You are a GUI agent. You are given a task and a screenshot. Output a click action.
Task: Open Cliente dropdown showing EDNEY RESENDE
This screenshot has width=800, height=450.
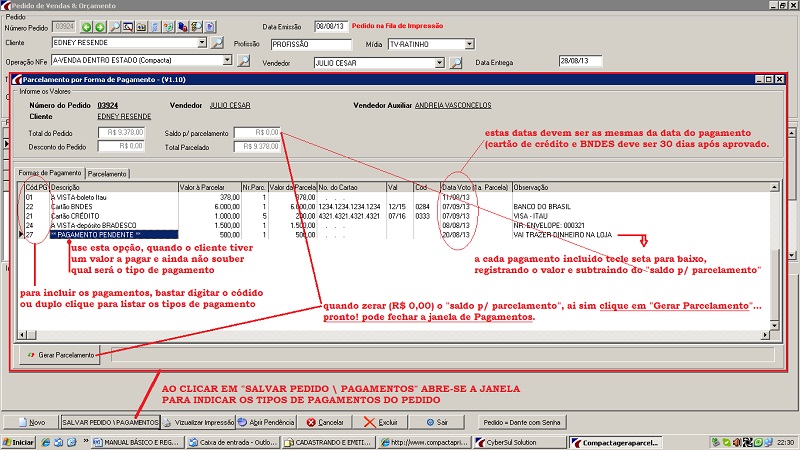click(202, 43)
